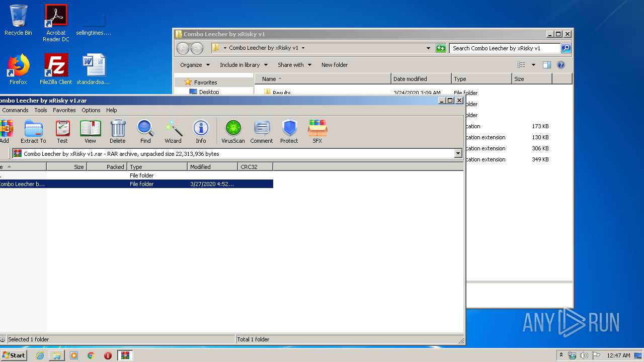This screenshot has width=644, height=362.
Task: Click the Extract To toolbar icon in WinRAR
Action: coord(33,132)
